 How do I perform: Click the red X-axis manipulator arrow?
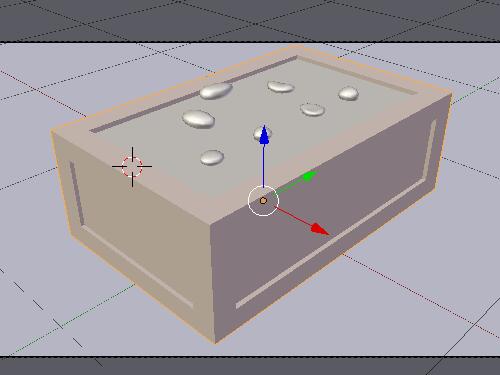coord(319,229)
